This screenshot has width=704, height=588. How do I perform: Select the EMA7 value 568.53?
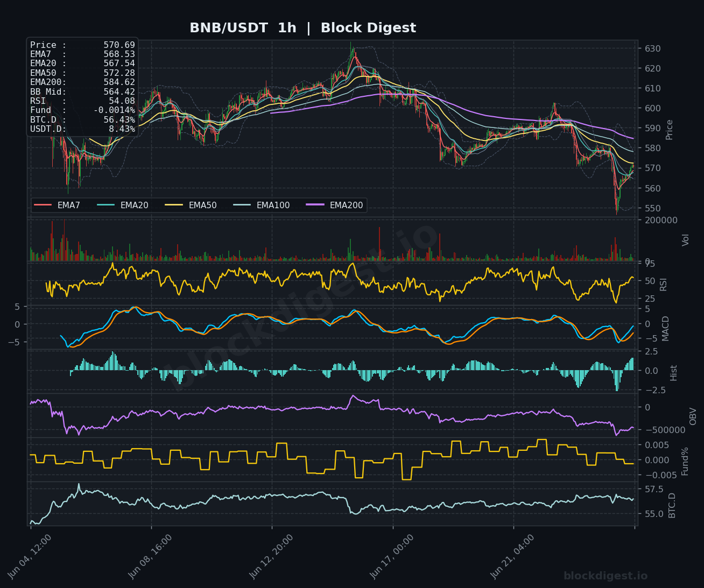pos(119,54)
